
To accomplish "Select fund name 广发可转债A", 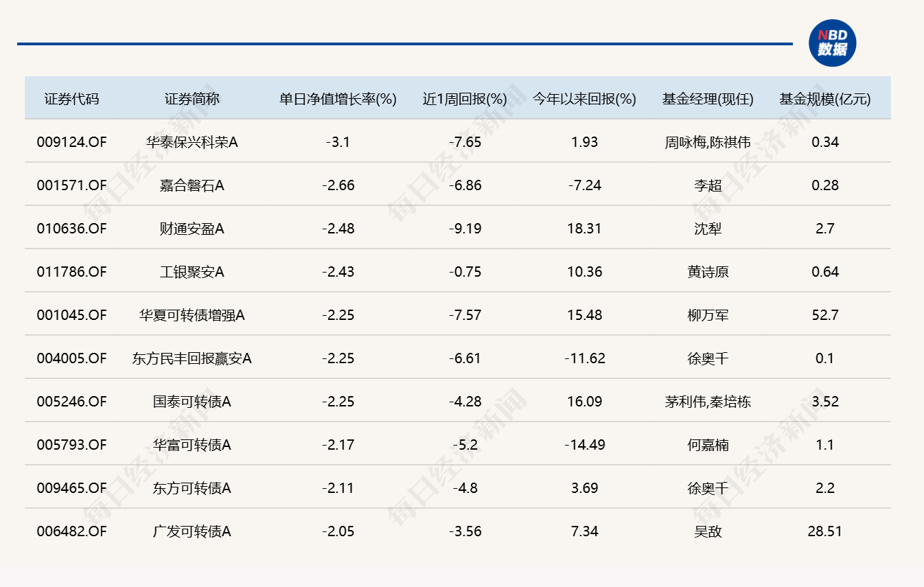I will click(192, 531).
